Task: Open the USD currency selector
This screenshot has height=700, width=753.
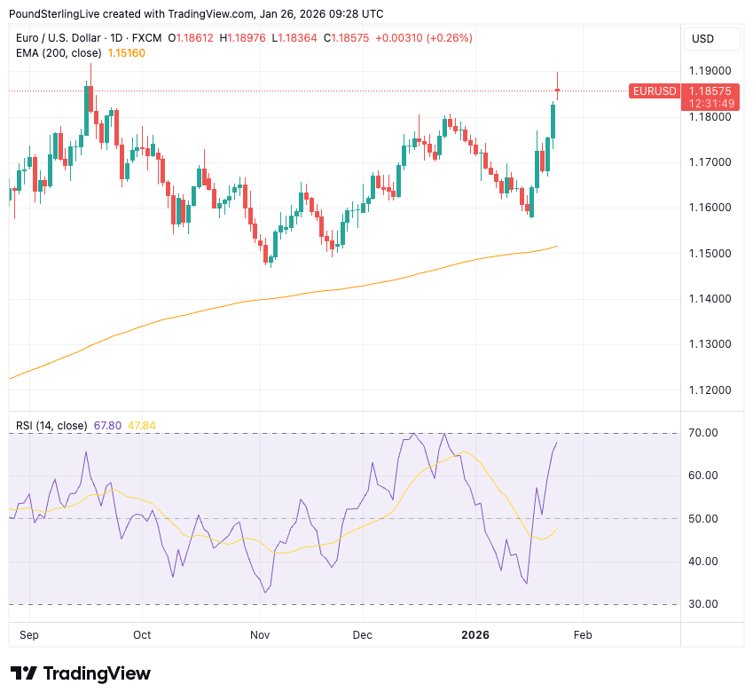Action: (x=702, y=39)
